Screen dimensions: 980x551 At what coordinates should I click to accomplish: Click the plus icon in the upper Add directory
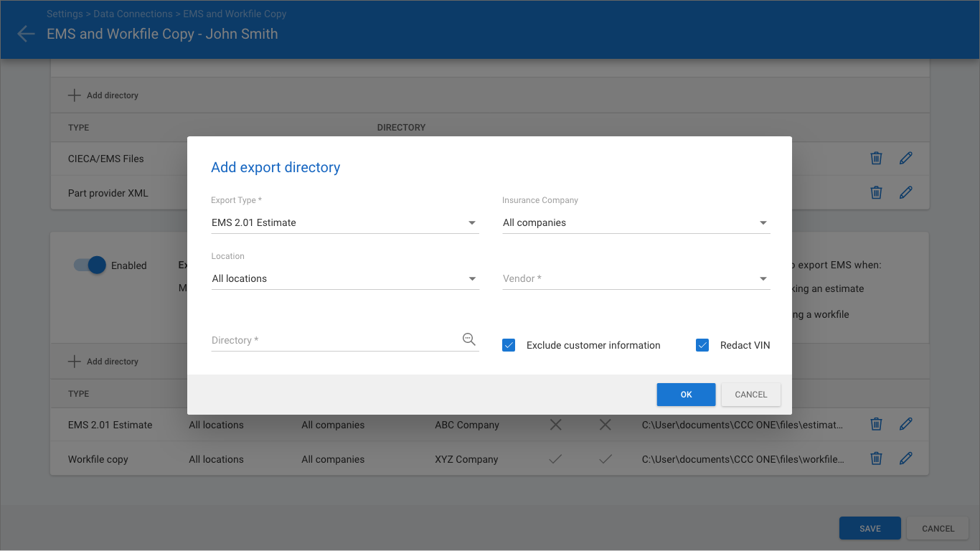pyautogui.click(x=74, y=95)
